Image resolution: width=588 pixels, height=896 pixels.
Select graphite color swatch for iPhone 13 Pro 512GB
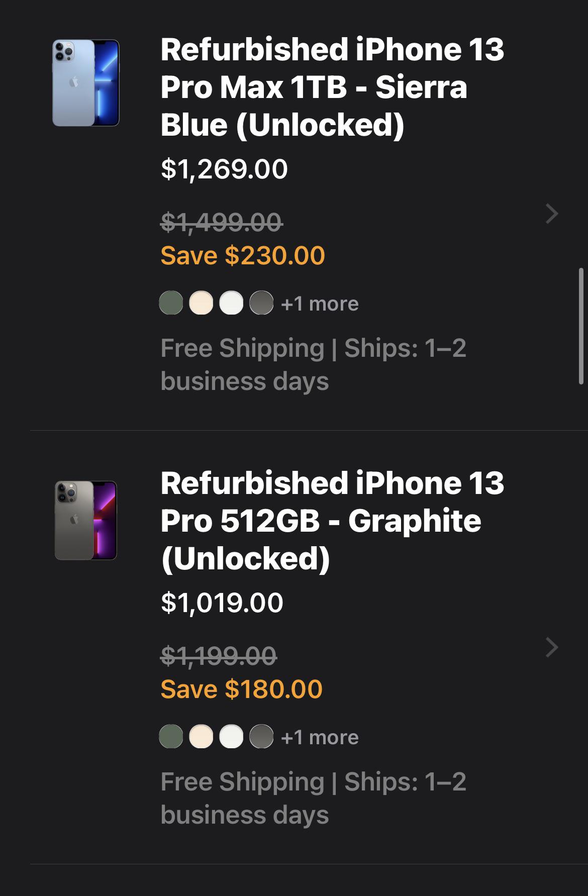pos(261,737)
